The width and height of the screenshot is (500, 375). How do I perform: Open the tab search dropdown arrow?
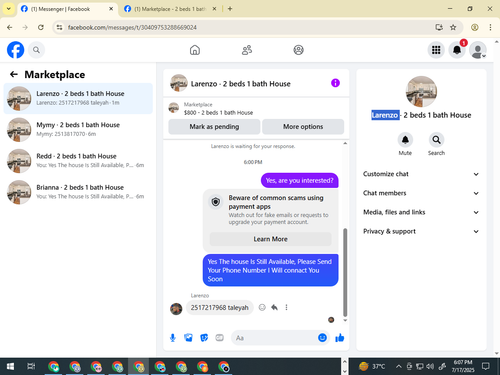(x=9, y=9)
